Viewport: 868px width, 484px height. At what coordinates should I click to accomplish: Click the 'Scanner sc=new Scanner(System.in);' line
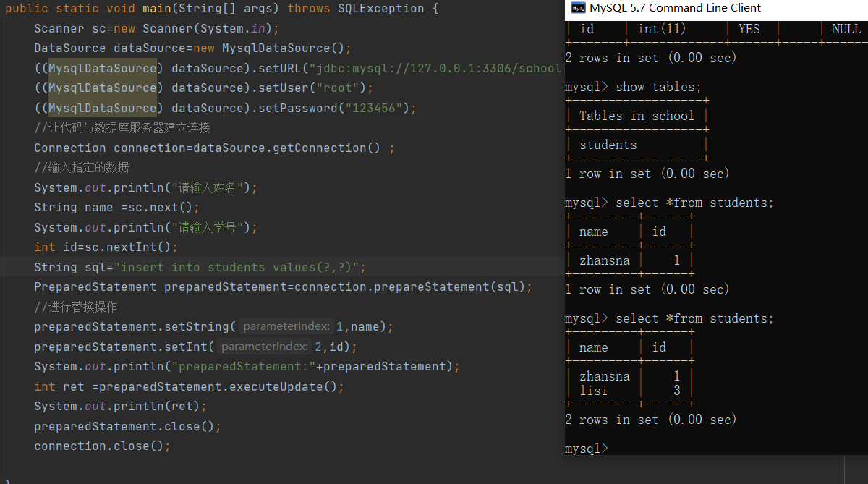[156, 29]
